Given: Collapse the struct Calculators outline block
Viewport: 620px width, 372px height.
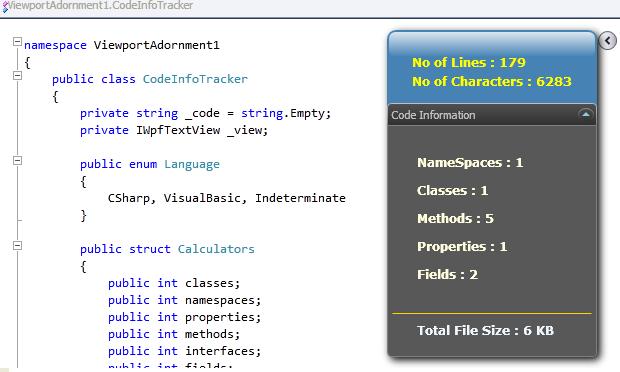Looking at the screenshot, I should pyautogui.click(x=17, y=245).
